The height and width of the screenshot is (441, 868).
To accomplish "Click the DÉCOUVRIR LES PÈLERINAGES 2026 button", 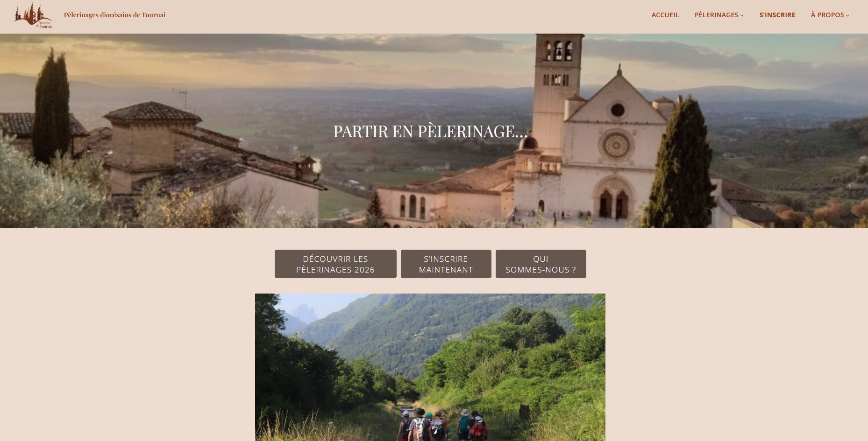I will (335, 264).
